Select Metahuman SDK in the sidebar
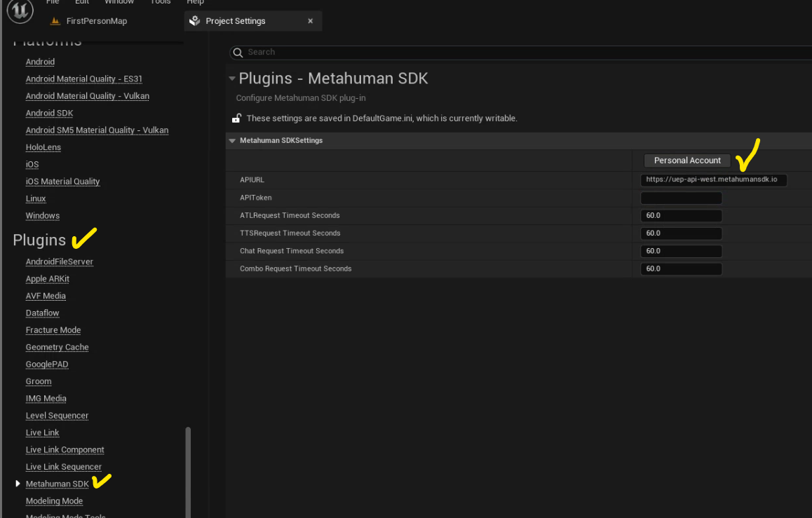The height and width of the screenshot is (518, 812). click(57, 484)
